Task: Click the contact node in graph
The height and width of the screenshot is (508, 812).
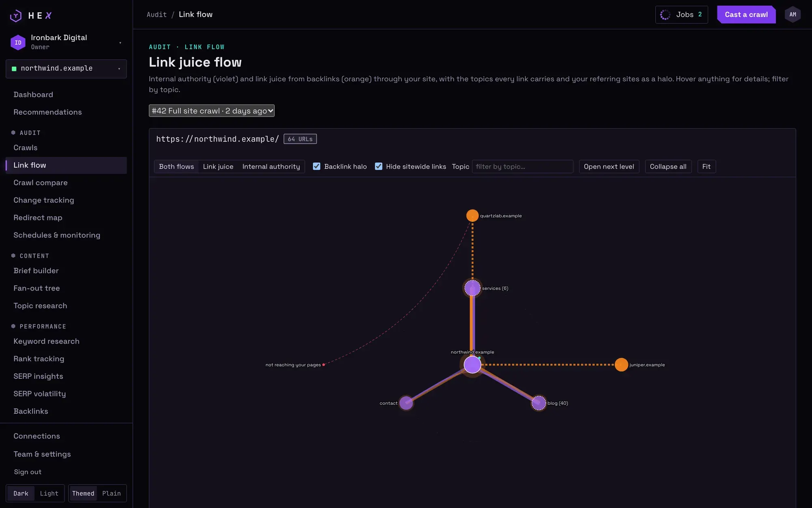Action: 406,403
